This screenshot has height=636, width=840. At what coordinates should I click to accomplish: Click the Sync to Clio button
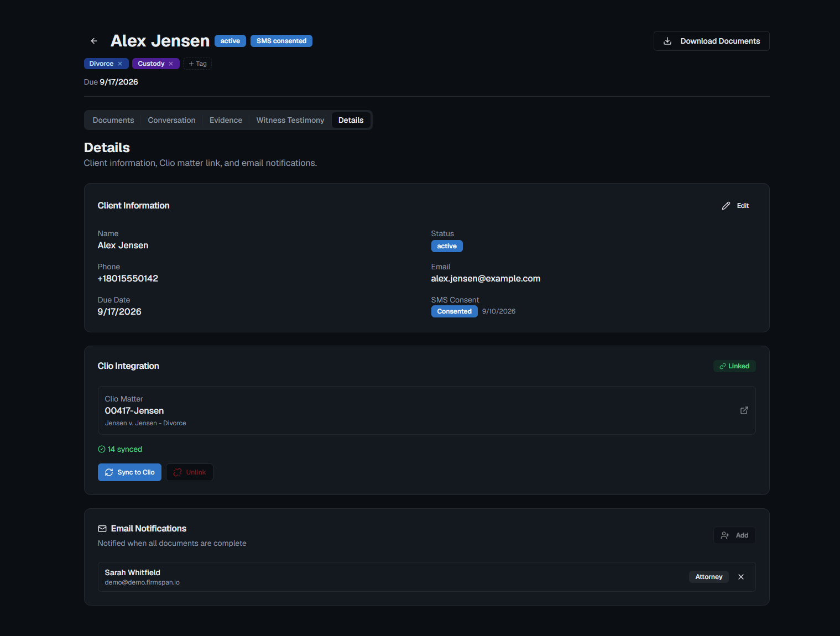[129, 472]
